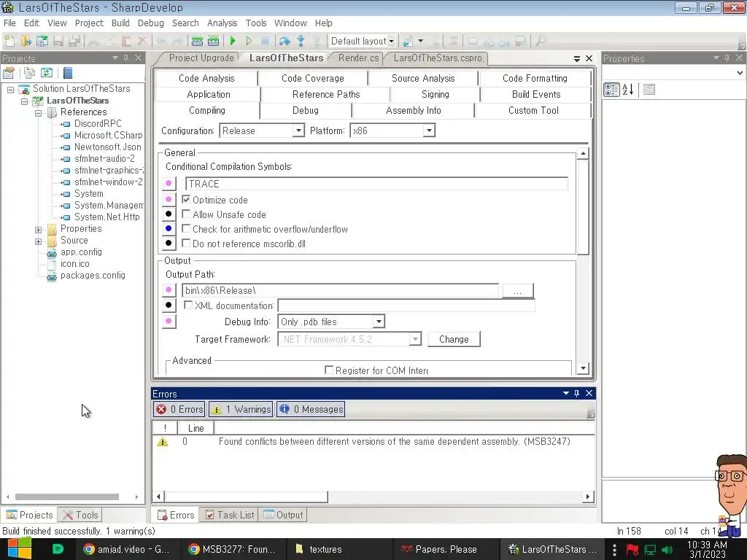This screenshot has height=560, width=747.
Task: Click the TRACE compilation symbols field
Action: pyautogui.click(x=376, y=184)
